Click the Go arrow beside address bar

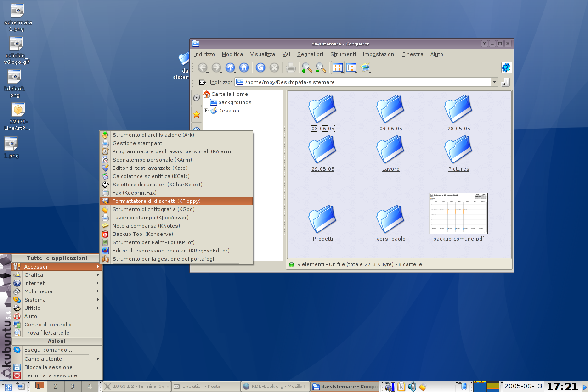505,82
